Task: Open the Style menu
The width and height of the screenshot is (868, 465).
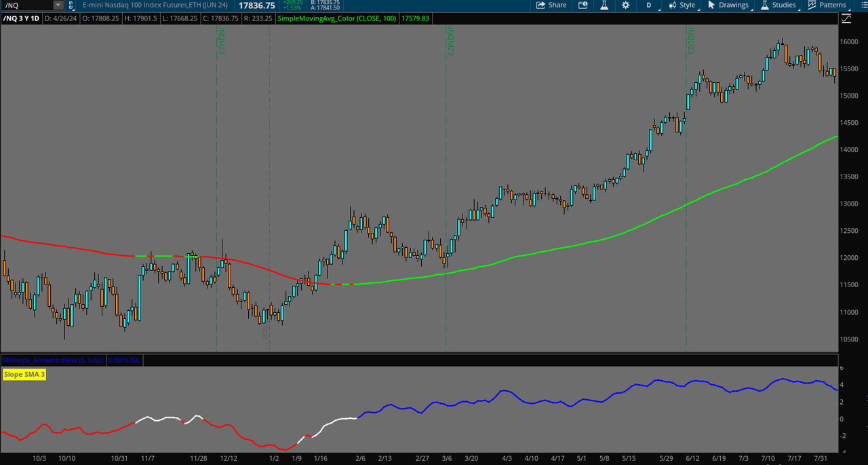Action: [682, 5]
